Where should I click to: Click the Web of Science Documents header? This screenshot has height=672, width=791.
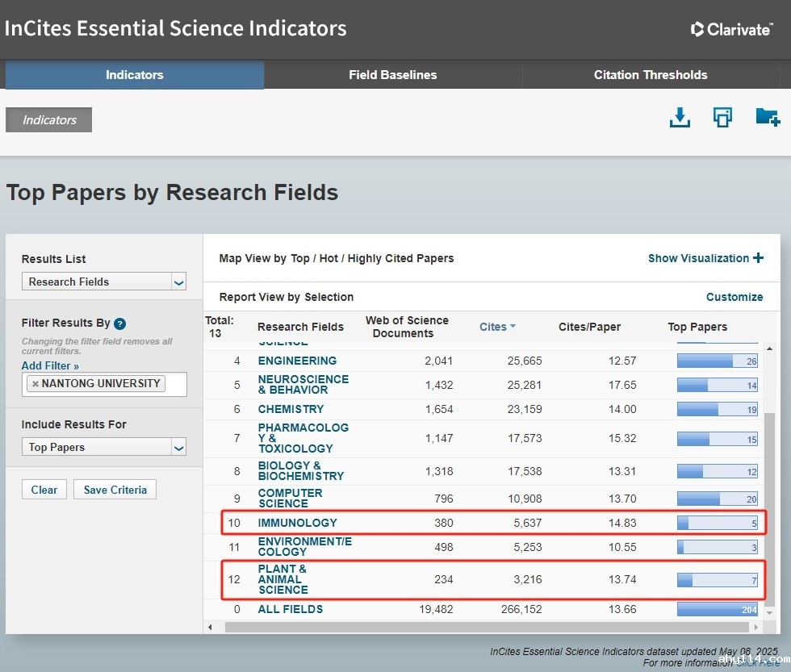point(407,327)
